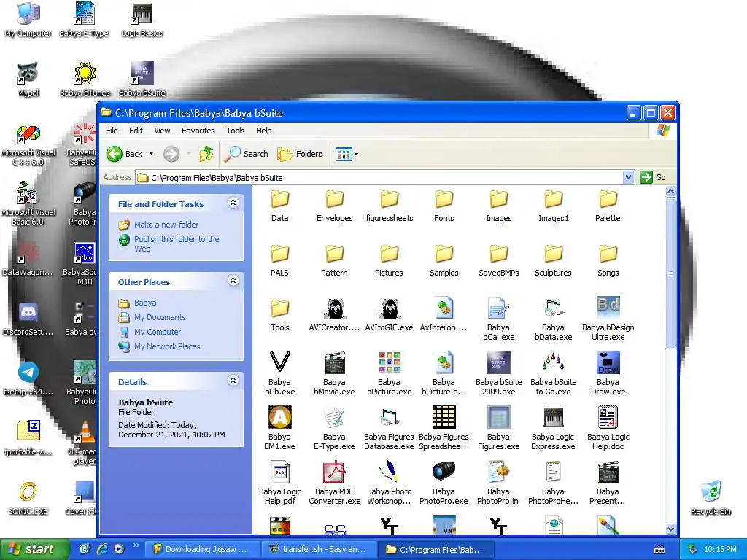The width and height of the screenshot is (747, 560).
Task: Select the Tools folder
Action: click(279, 309)
